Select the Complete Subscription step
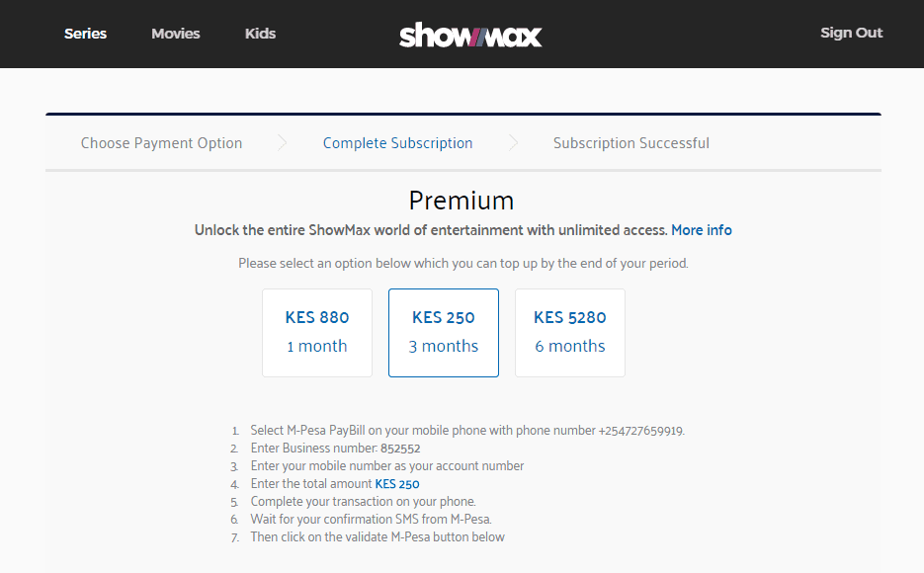924x573 pixels. pos(398,143)
